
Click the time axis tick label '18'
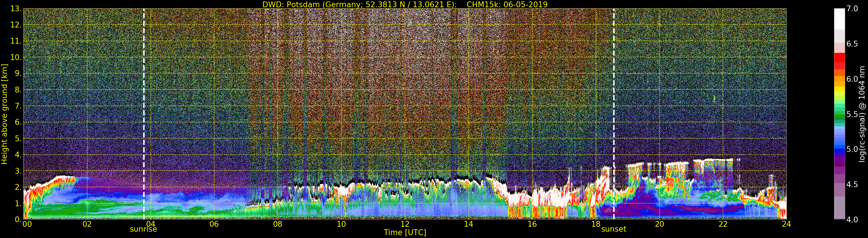[x=596, y=224]
